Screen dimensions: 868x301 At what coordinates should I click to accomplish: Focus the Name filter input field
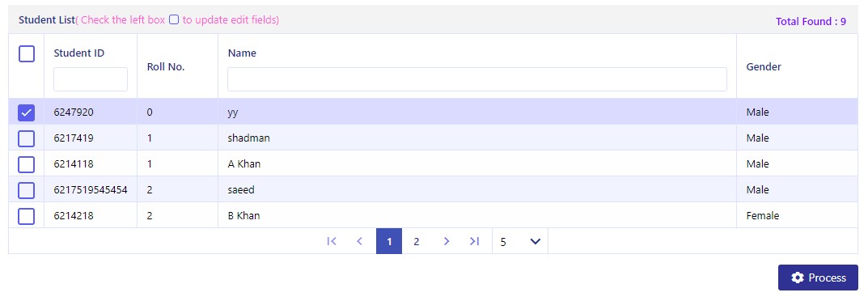(477, 79)
